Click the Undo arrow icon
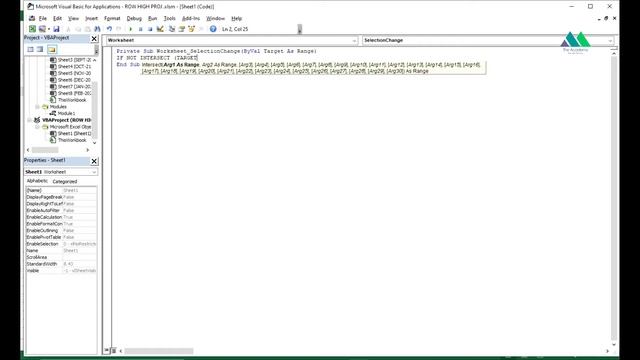 coord(109,29)
